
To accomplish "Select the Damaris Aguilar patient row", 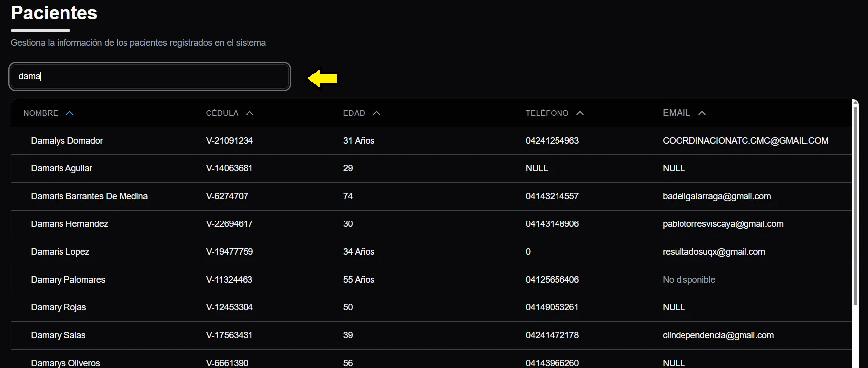I will (62, 168).
